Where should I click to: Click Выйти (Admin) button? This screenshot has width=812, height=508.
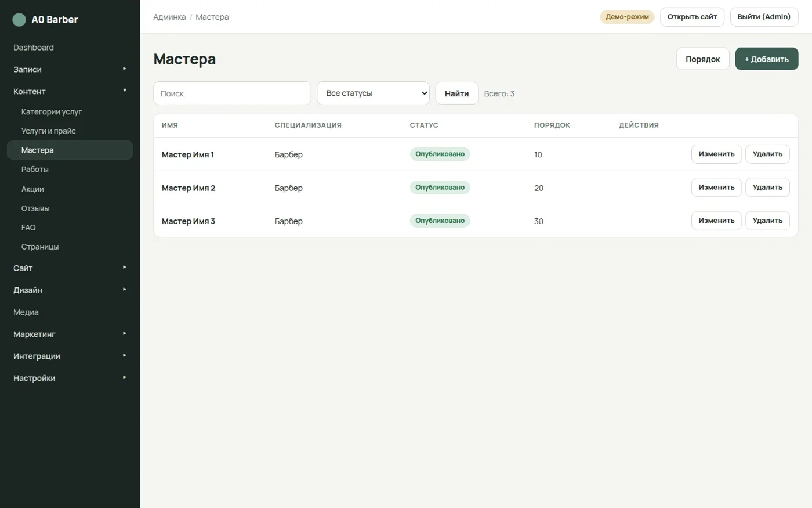(x=764, y=17)
